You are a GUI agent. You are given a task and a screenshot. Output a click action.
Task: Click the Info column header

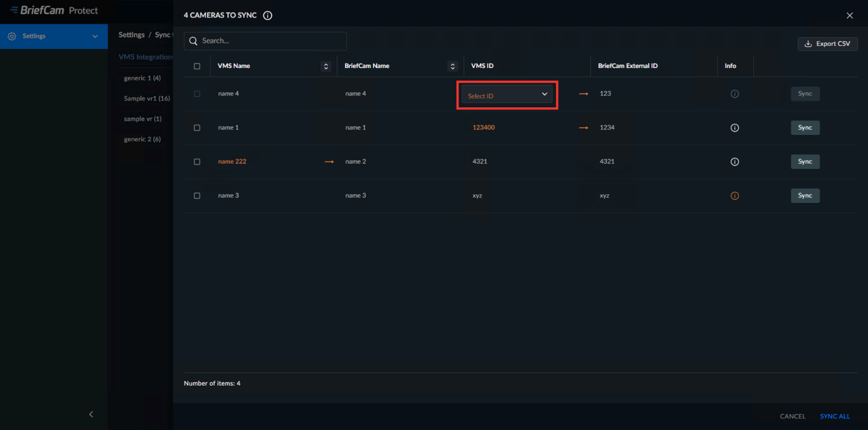click(731, 66)
